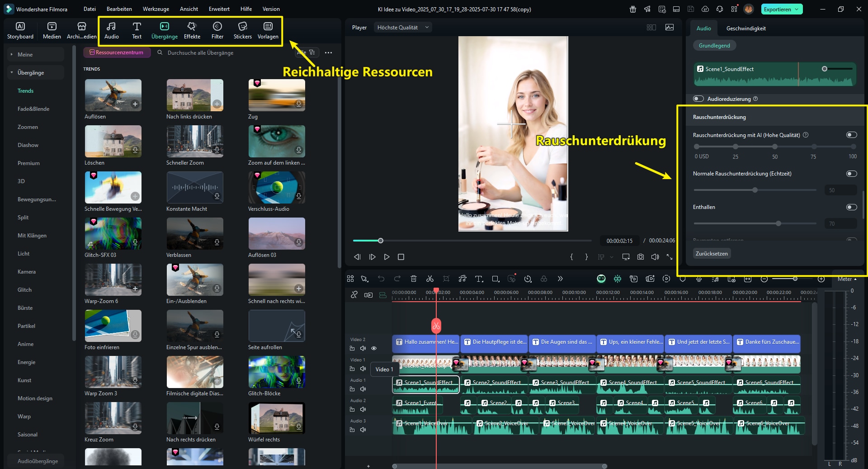868x469 pixels.
Task: Enable Rauschunterdrückung mit AI toggle
Action: coord(851,135)
